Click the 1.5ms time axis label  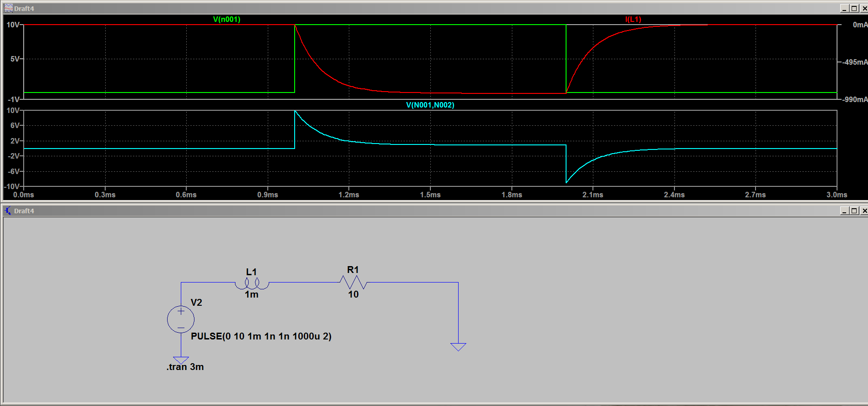click(x=430, y=195)
